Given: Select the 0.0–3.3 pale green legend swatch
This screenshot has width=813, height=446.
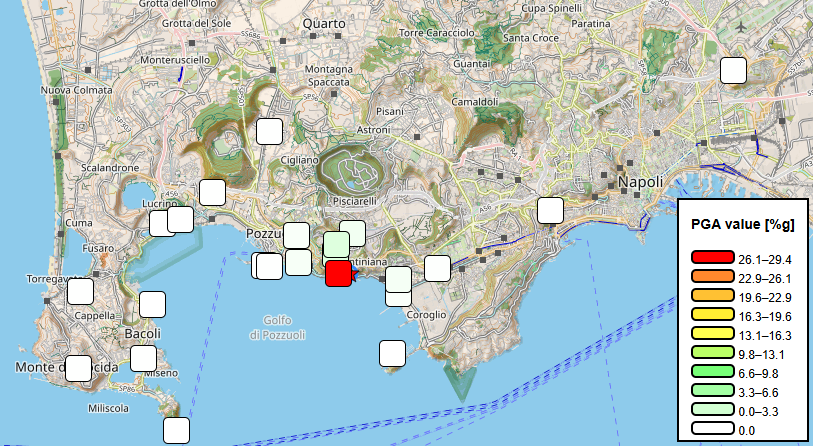Looking at the screenshot, I should coord(713,409).
